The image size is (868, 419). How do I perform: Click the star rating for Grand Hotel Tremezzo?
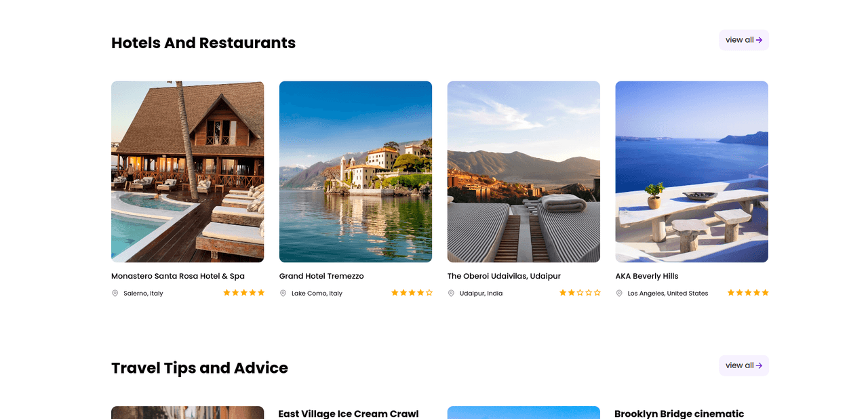(x=412, y=293)
